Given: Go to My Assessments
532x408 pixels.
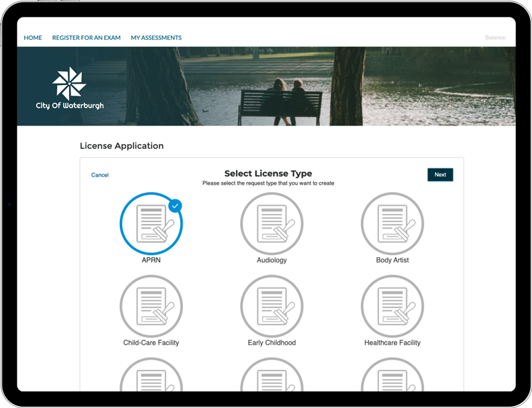Looking at the screenshot, I should (x=156, y=38).
